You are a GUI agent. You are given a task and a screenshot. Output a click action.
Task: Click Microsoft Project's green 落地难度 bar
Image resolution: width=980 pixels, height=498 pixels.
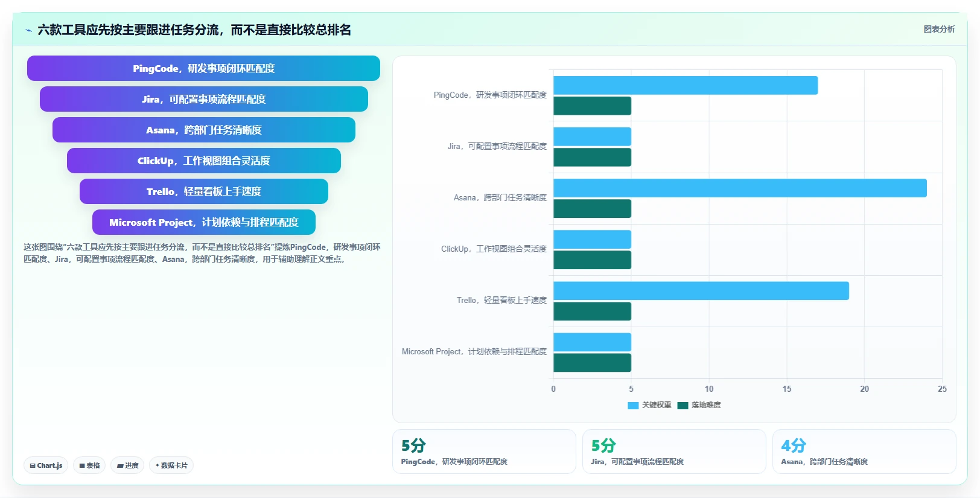coord(592,362)
